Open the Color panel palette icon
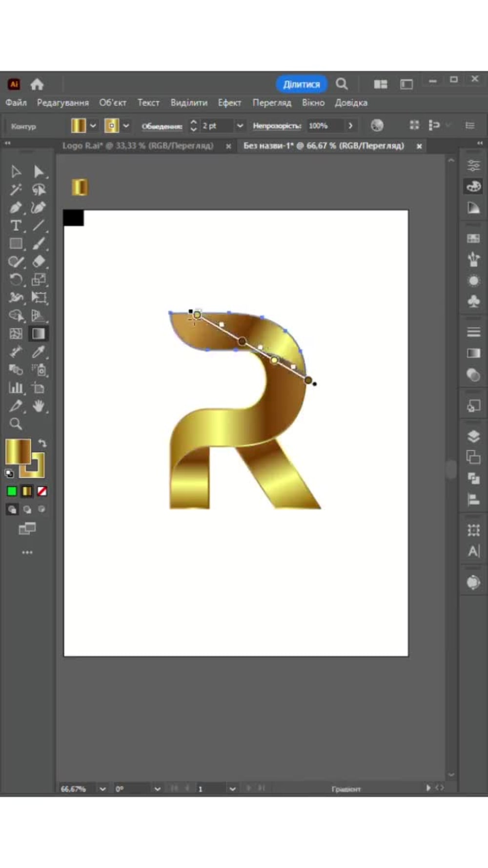The height and width of the screenshot is (868, 488). [x=473, y=186]
